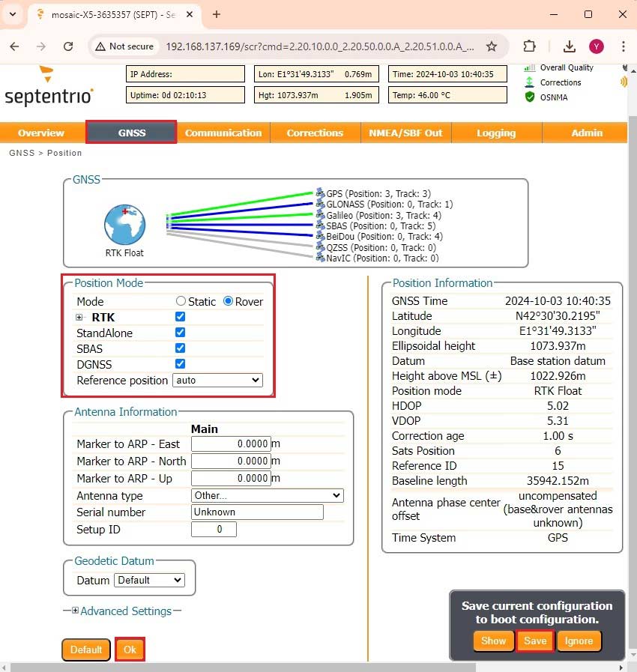Switch to the Logging menu tab
The image size is (637, 672).
click(496, 133)
